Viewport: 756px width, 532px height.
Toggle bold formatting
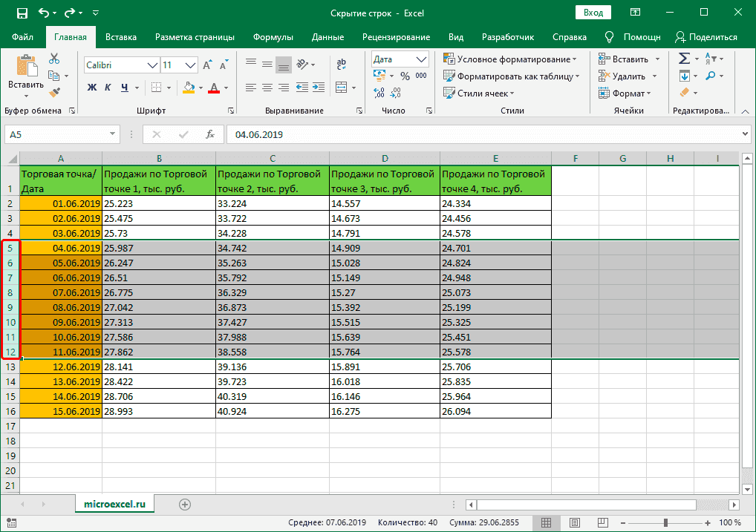[92, 88]
